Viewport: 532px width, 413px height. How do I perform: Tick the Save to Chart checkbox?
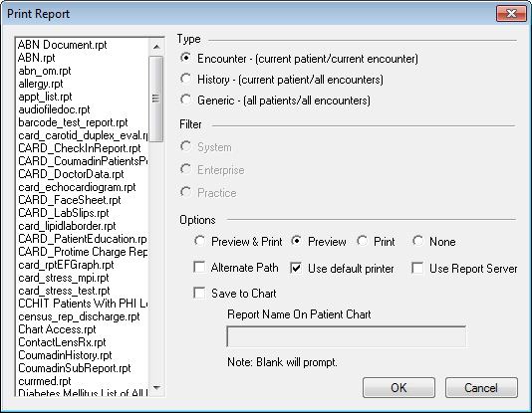point(199,293)
